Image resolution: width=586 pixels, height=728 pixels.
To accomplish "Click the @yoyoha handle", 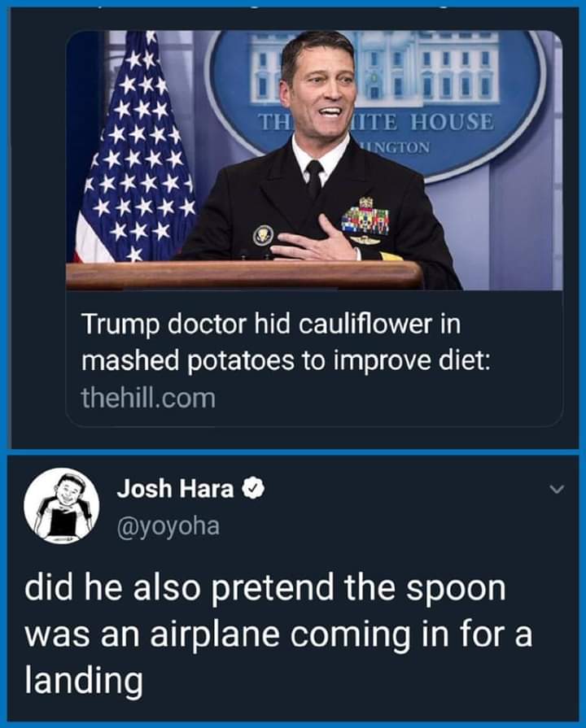I will click(x=168, y=525).
